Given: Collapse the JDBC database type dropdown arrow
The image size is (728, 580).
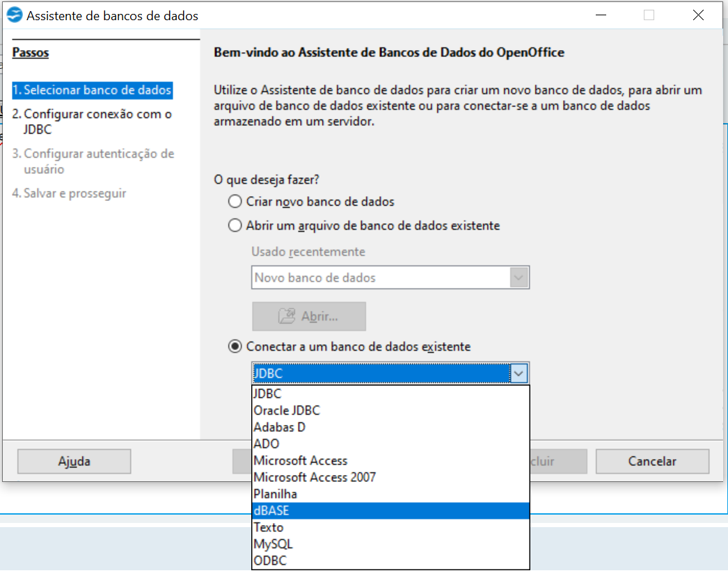Looking at the screenshot, I should click(519, 373).
